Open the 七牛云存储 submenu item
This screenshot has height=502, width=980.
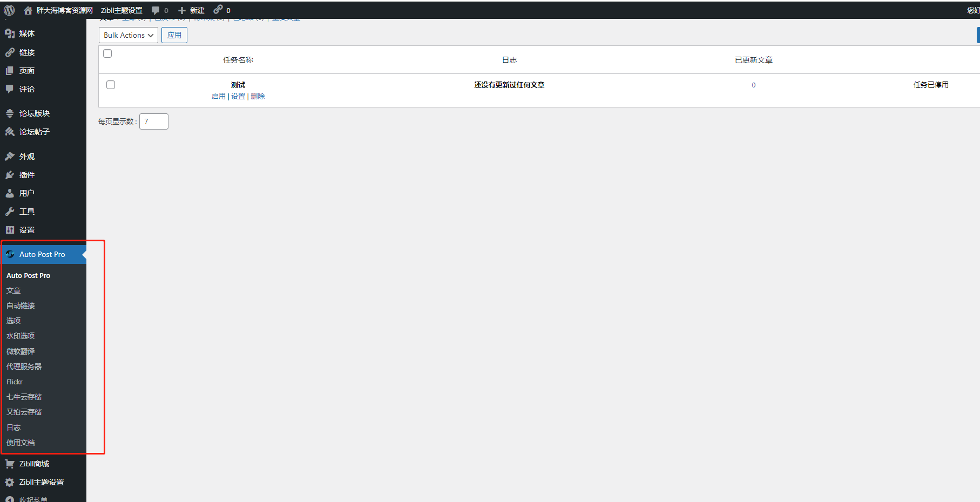pyautogui.click(x=24, y=397)
